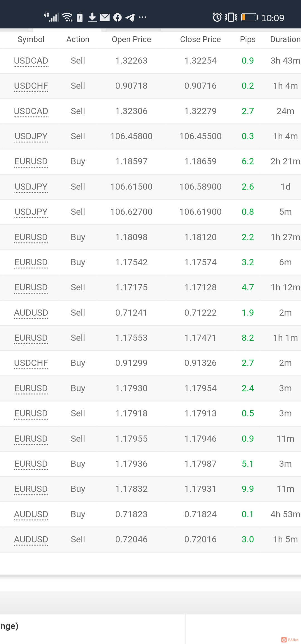Sort table by Pips column header

(x=248, y=39)
